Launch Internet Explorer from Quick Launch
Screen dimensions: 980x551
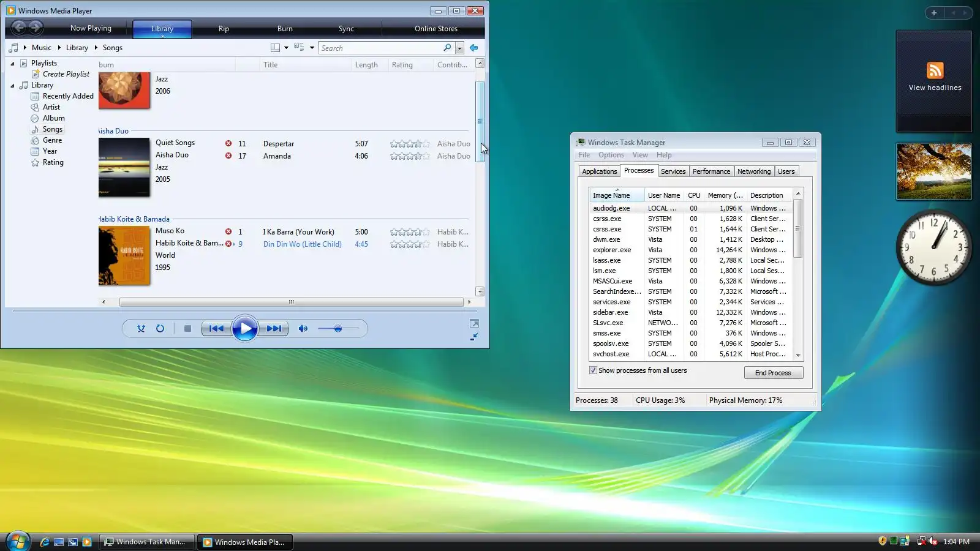click(x=44, y=542)
